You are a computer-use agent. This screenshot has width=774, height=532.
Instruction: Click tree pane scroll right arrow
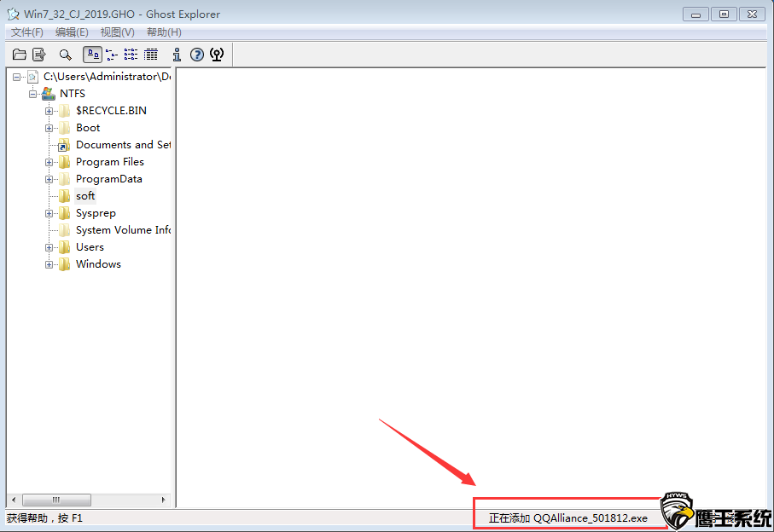163,500
